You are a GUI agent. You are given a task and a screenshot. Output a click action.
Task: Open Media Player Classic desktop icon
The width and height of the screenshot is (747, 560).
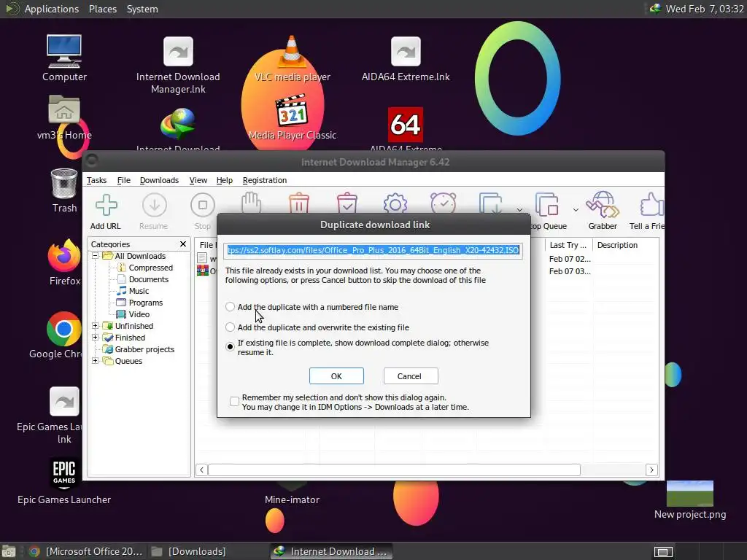pyautogui.click(x=292, y=111)
